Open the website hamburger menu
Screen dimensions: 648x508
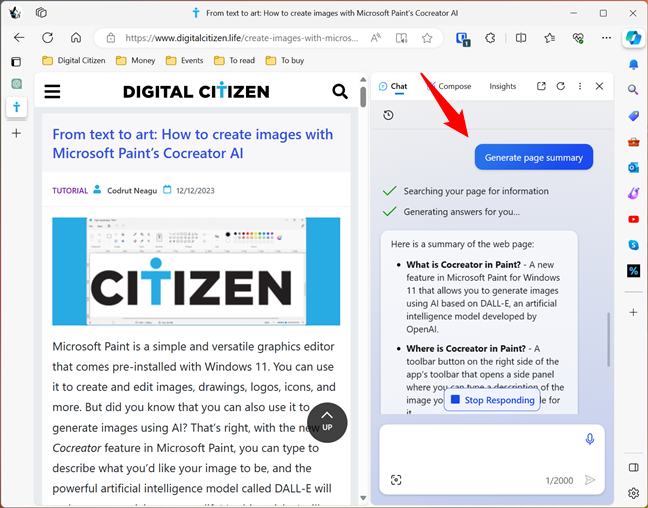[52, 91]
